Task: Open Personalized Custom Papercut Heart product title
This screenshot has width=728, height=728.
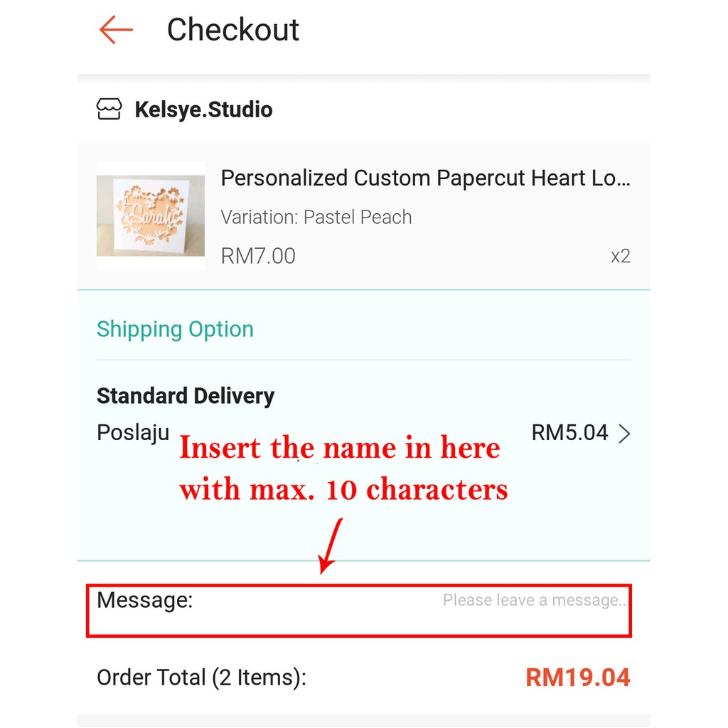Action: coord(425,178)
